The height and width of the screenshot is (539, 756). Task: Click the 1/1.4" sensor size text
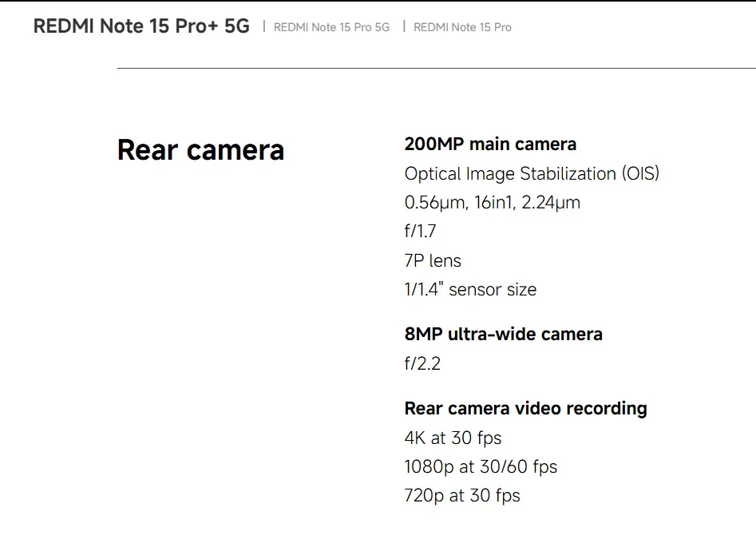[x=470, y=290]
